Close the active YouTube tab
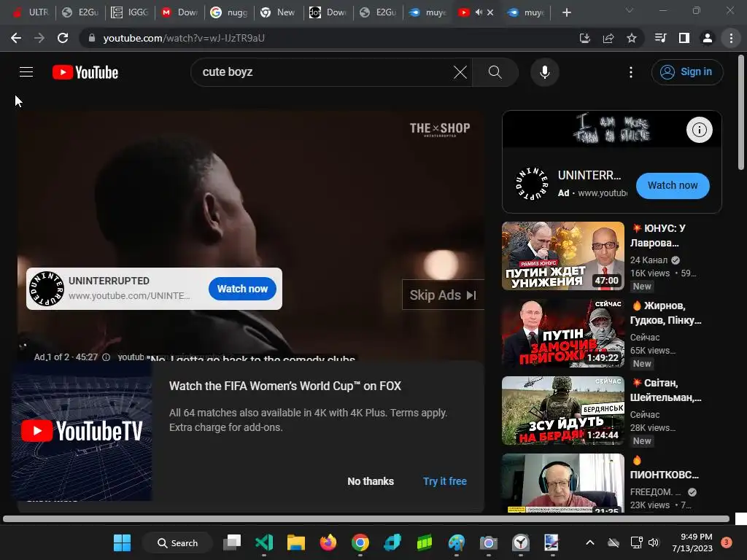Image resolution: width=747 pixels, height=560 pixels. [490, 12]
